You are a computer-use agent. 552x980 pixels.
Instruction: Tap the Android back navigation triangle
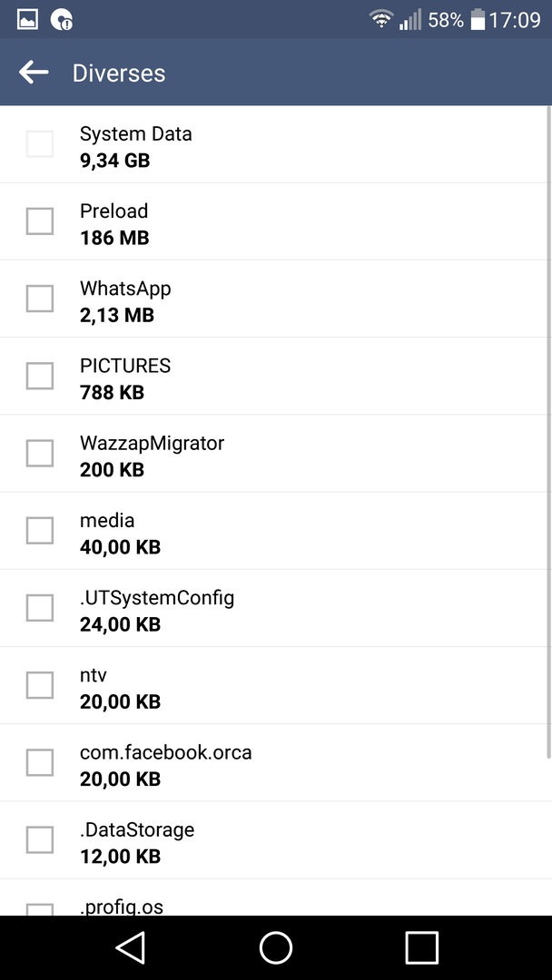tap(130, 947)
